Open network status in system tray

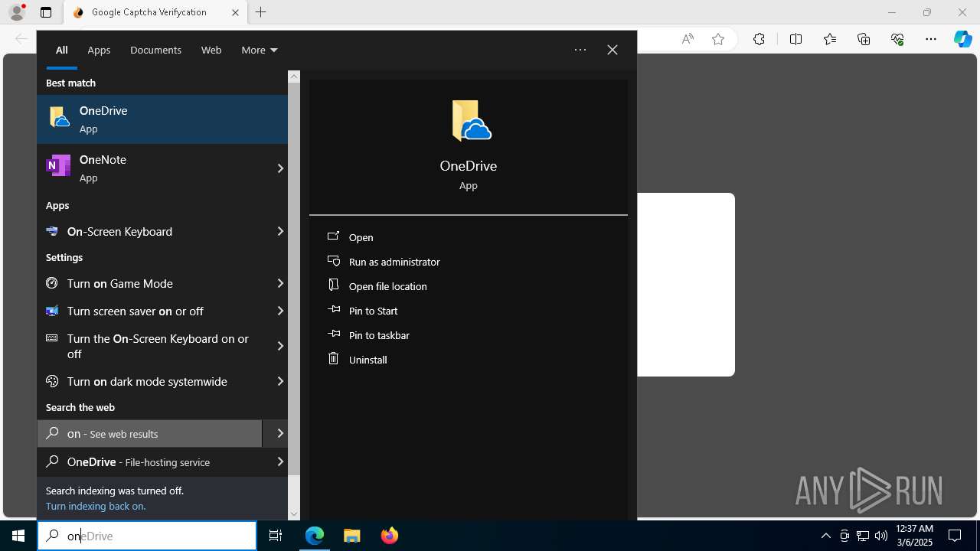pyautogui.click(x=863, y=536)
